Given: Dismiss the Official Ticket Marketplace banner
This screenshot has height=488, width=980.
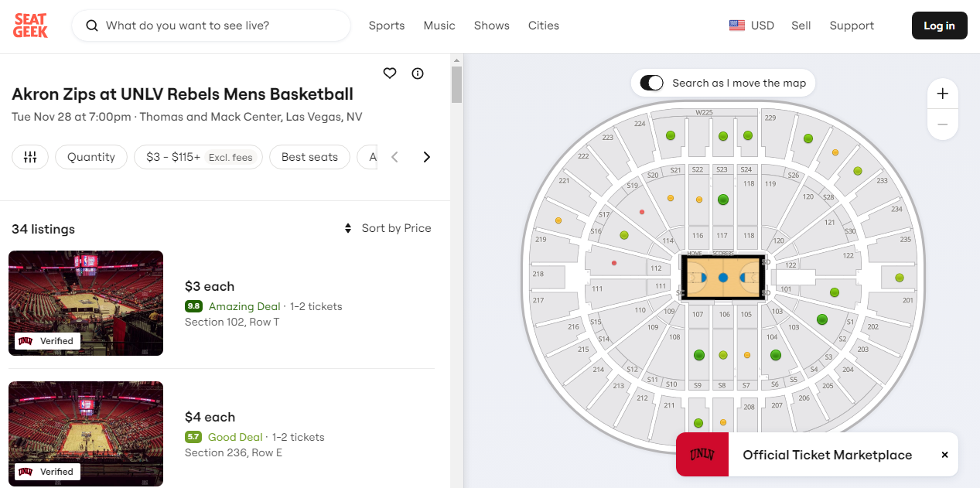Looking at the screenshot, I should click(944, 455).
